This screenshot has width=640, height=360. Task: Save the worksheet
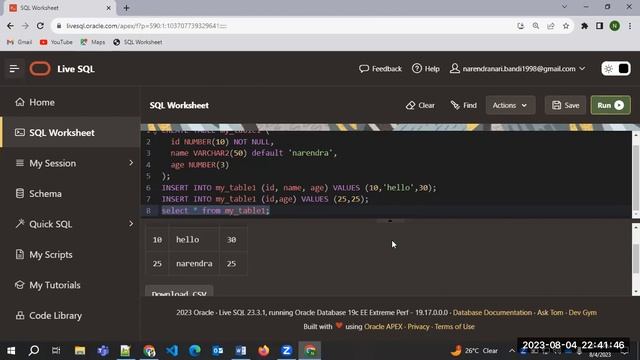pos(566,105)
